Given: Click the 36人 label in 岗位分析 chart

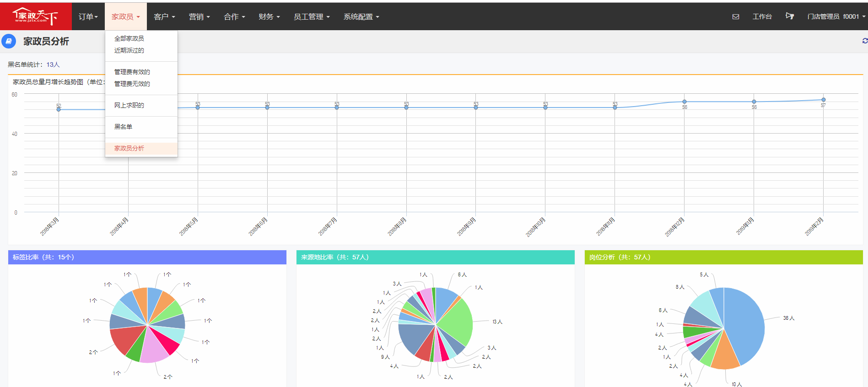Looking at the screenshot, I should tap(789, 318).
